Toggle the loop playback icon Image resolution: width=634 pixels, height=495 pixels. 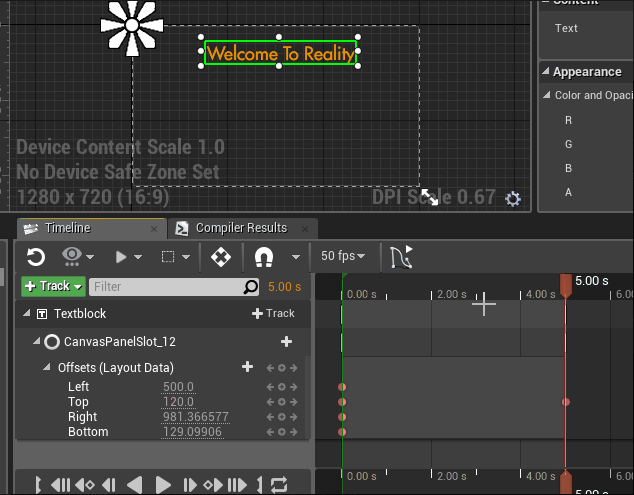pyautogui.click(x=279, y=485)
